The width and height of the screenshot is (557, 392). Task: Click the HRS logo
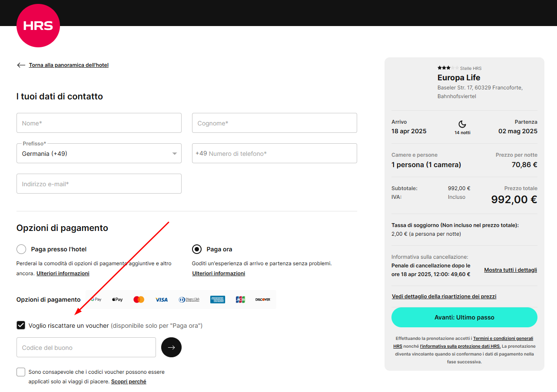pos(38,26)
